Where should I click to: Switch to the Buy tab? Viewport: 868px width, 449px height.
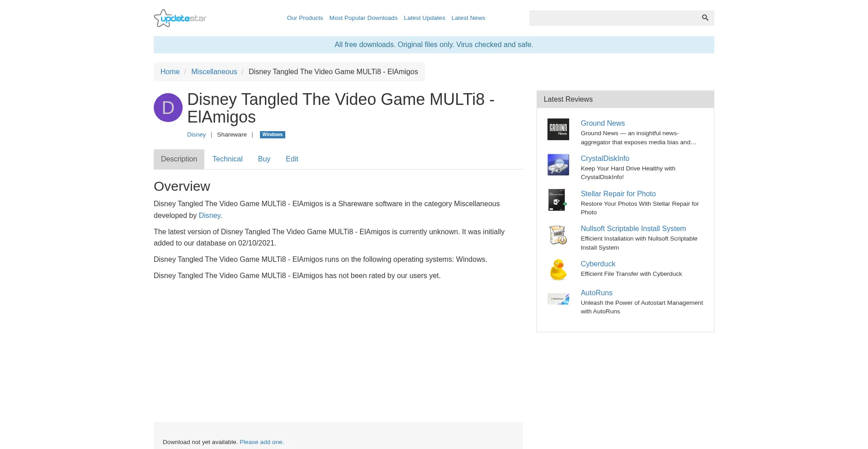264,159
